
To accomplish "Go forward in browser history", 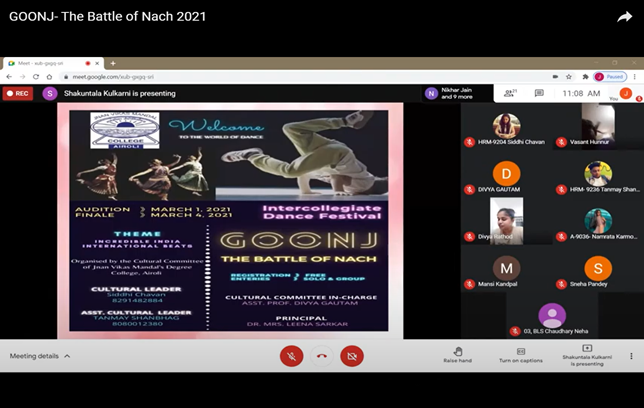I will pyautogui.click(x=23, y=77).
